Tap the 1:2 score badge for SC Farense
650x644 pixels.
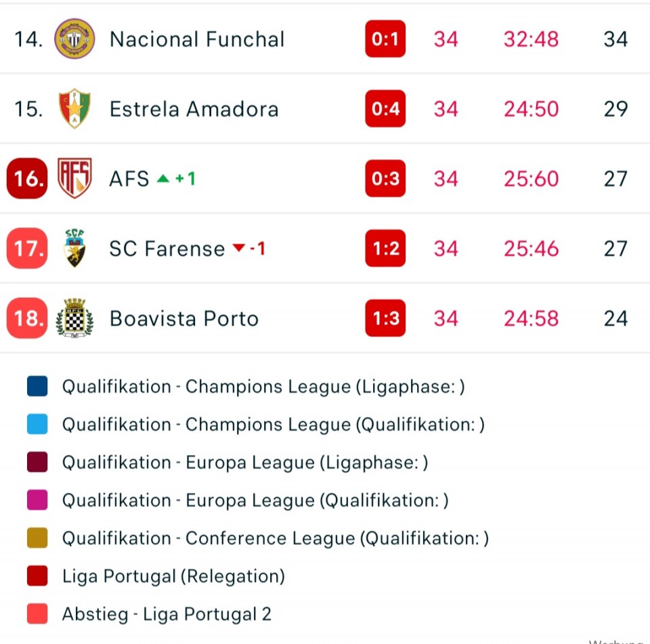[385, 248]
